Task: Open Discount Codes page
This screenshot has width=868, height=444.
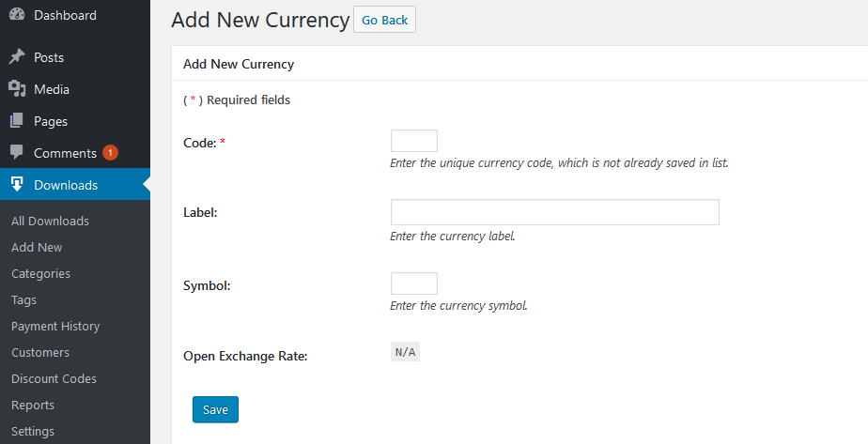Action: point(54,379)
